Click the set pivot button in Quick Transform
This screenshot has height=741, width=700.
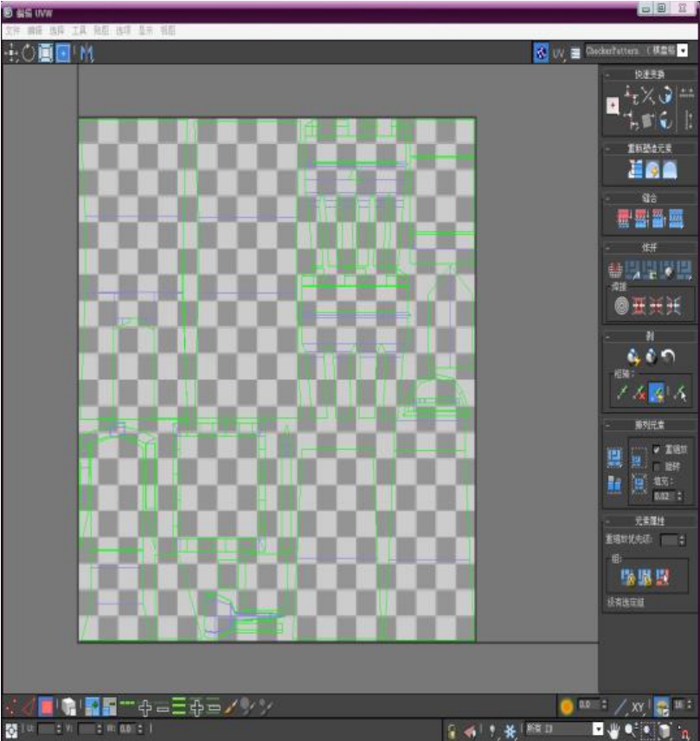tap(613, 106)
